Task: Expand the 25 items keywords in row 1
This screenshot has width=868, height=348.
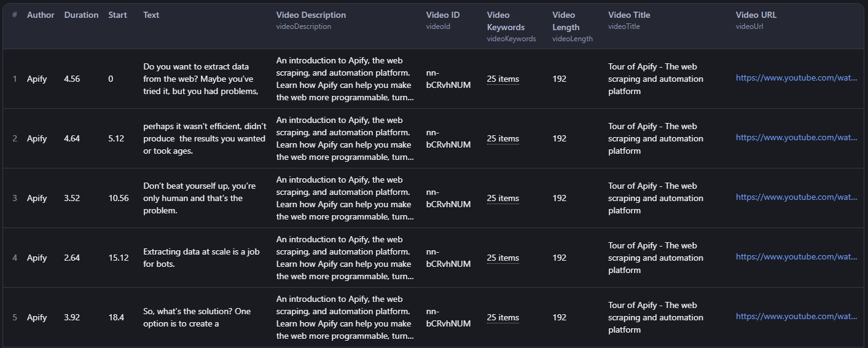Action: pos(503,79)
